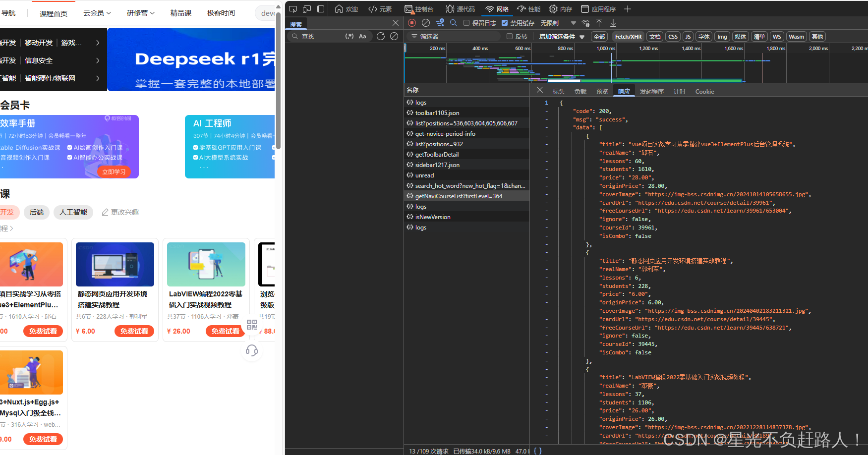Open the 元素 elements tab
Viewport: 868px width, 455px height.
pyautogui.click(x=380, y=9)
